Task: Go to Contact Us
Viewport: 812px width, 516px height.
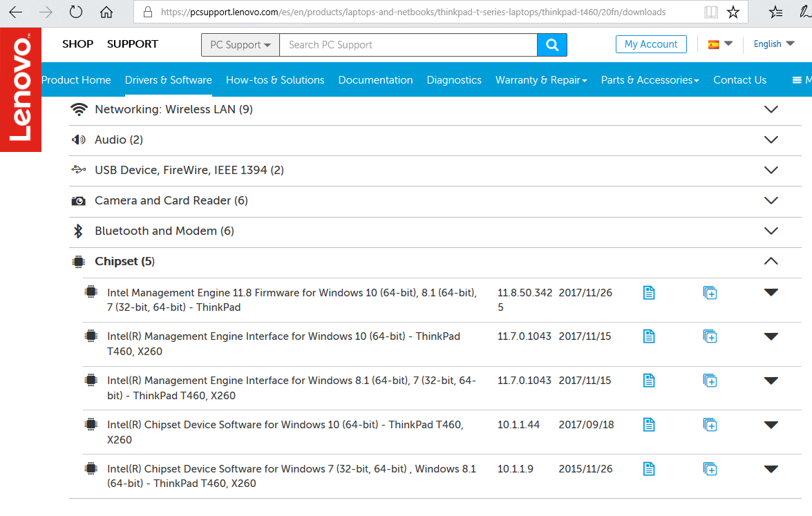Action: [x=739, y=79]
